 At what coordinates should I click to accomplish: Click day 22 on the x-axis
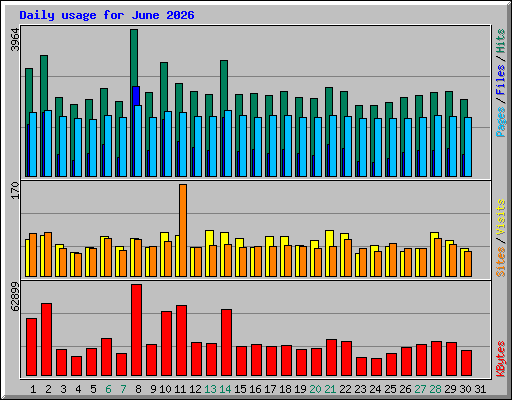[x=345, y=389]
